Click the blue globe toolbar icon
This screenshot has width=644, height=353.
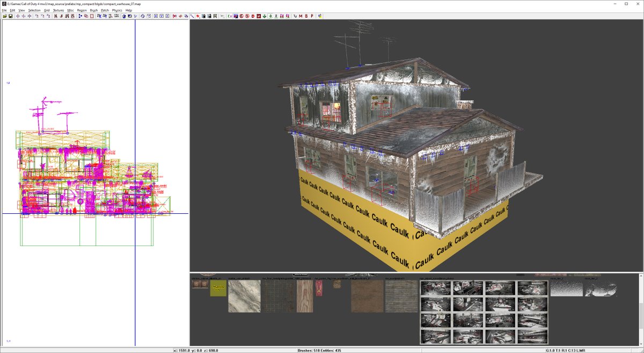point(124,16)
